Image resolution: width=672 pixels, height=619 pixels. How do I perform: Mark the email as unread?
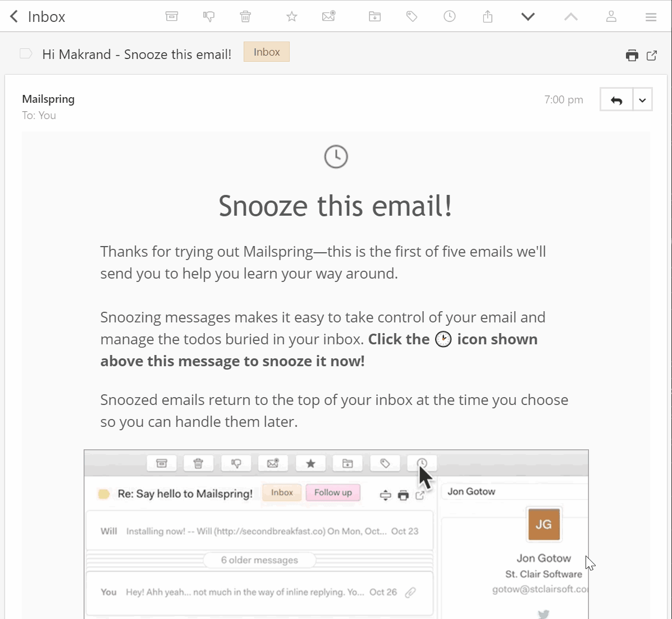click(328, 16)
